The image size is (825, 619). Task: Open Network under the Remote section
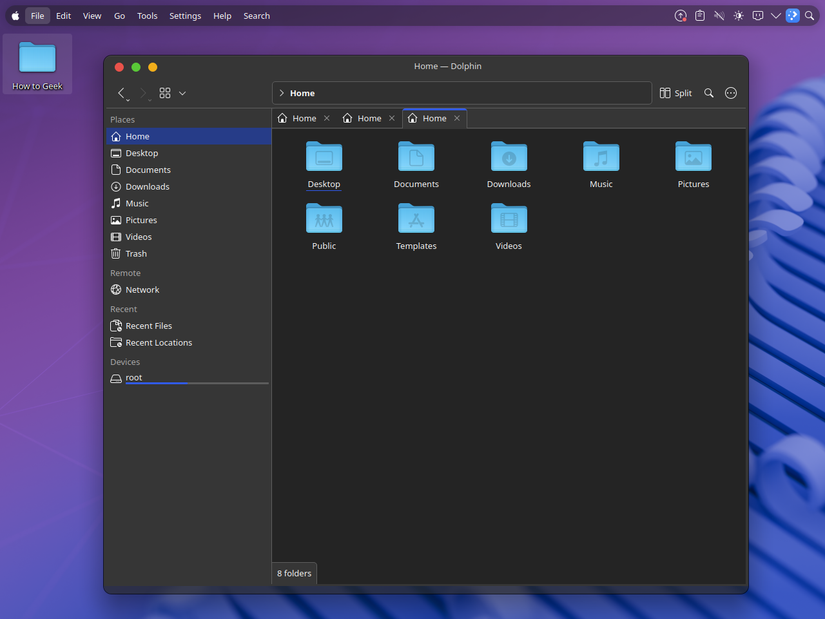click(x=140, y=289)
